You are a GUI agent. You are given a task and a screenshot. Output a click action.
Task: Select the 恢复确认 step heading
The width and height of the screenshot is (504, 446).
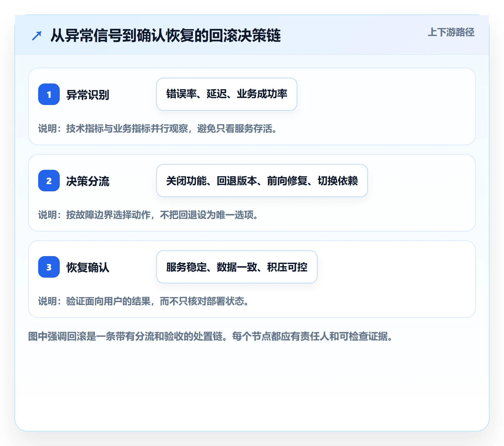tap(88, 267)
